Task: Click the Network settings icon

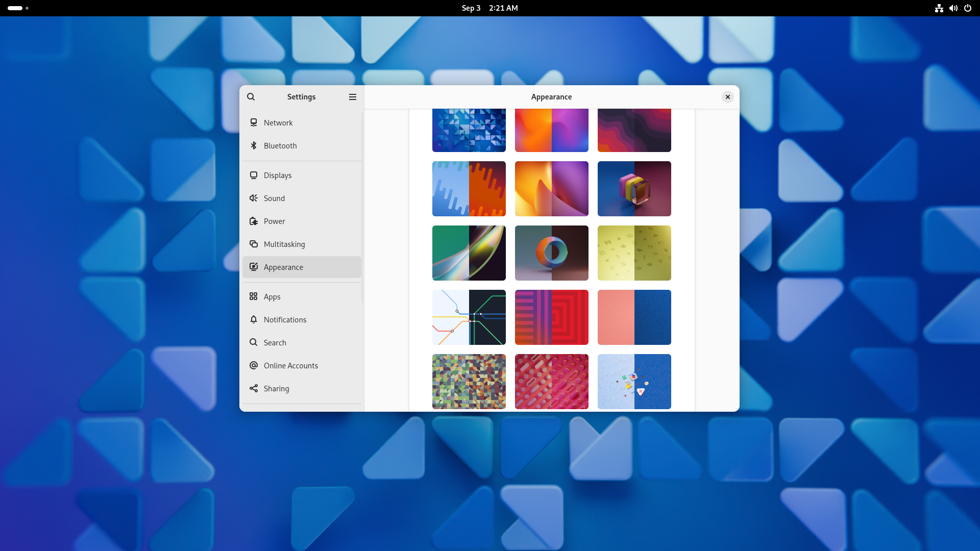Action: (254, 122)
